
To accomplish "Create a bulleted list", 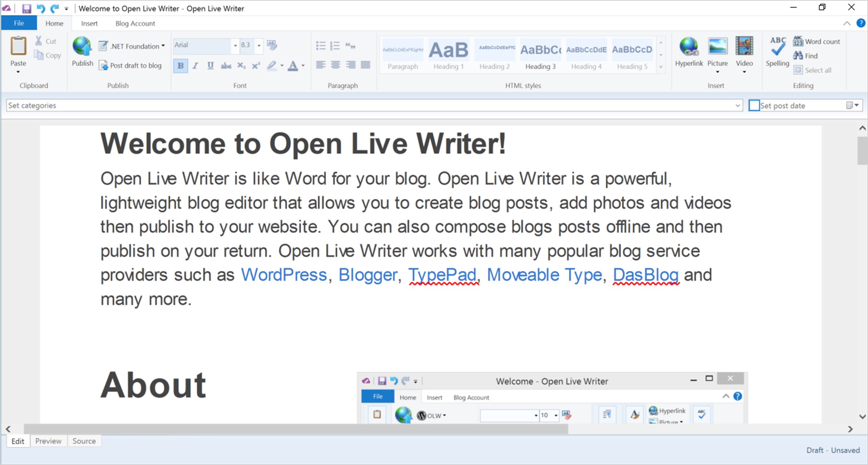I will (321, 45).
